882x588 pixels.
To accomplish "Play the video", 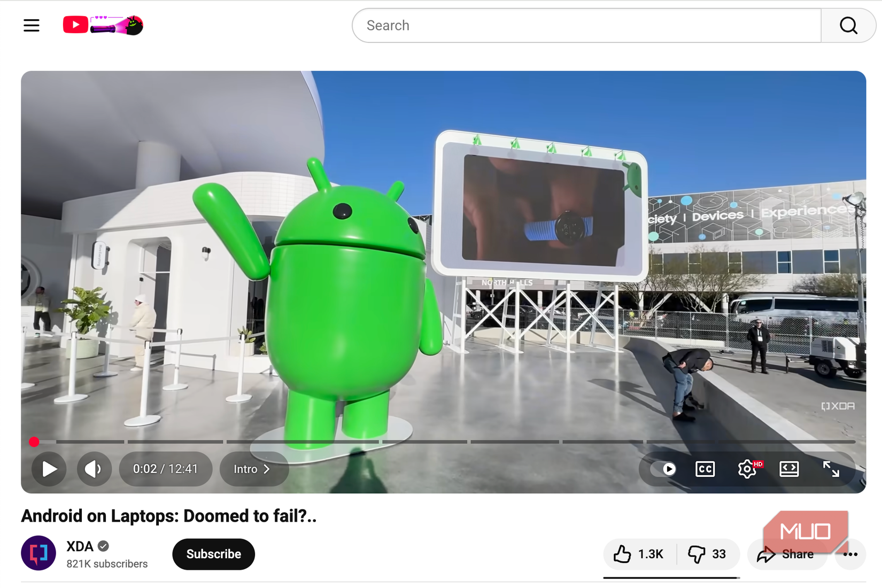I will [x=49, y=469].
